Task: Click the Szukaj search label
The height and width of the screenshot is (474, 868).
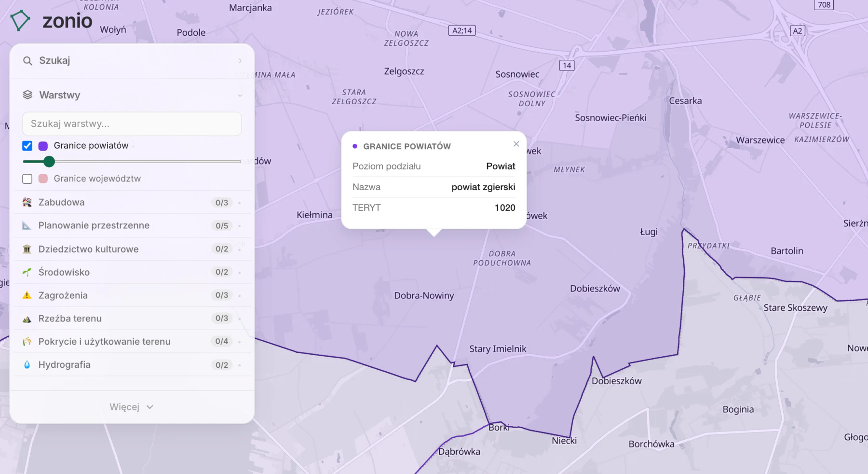Action: pos(54,60)
